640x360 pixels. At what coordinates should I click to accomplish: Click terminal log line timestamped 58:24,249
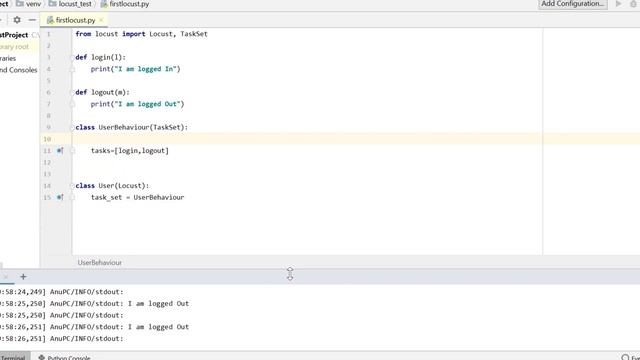pyautogui.click(x=62, y=292)
